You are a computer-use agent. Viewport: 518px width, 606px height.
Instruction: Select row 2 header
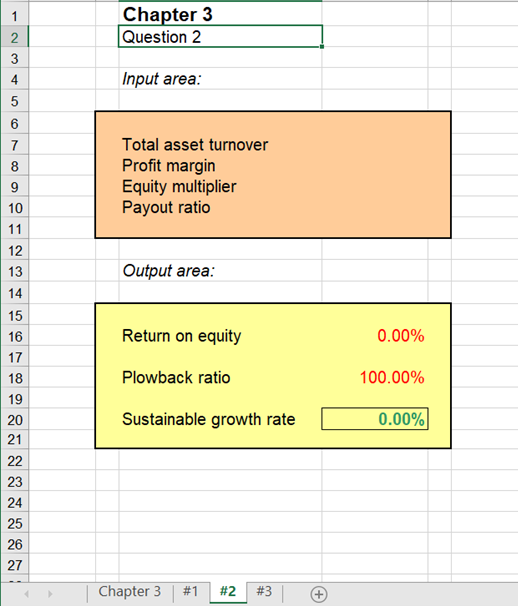coord(14,37)
